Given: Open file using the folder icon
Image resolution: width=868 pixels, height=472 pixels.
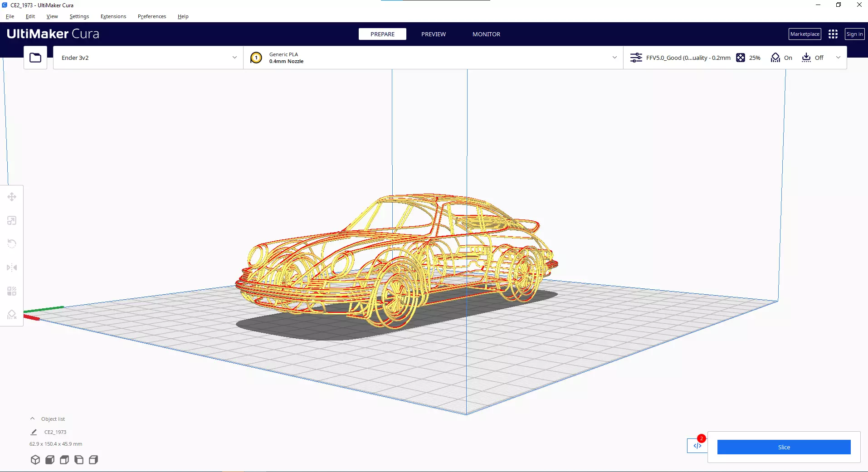Looking at the screenshot, I should tap(35, 58).
